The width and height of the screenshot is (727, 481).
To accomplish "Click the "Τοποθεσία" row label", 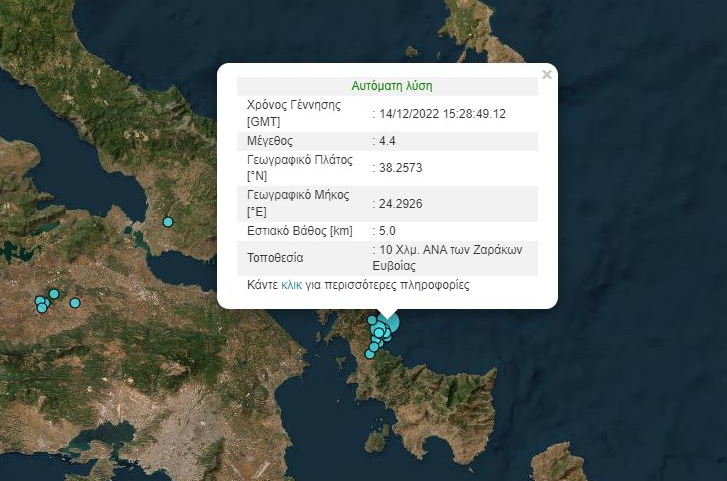I will click(274, 258).
